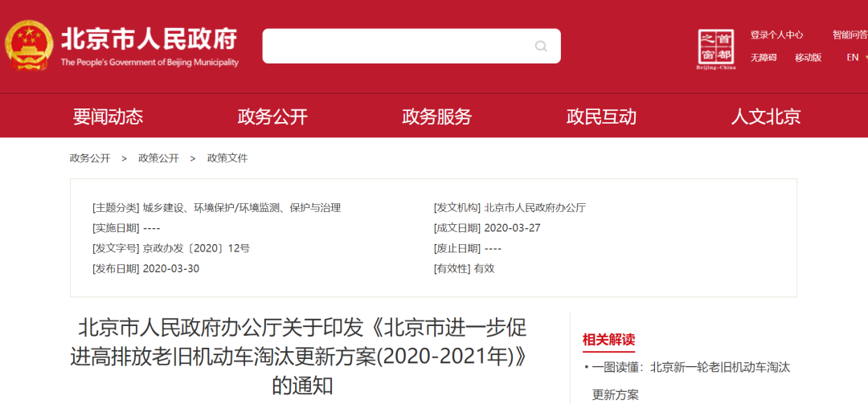
Task: Open the Beijing-China capital window seal icon
Action: [x=716, y=49]
